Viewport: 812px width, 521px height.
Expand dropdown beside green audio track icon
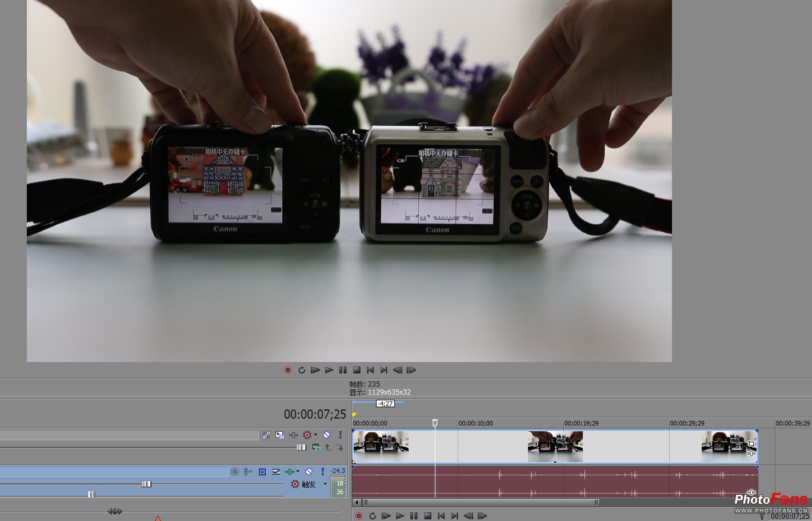point(298,472)
